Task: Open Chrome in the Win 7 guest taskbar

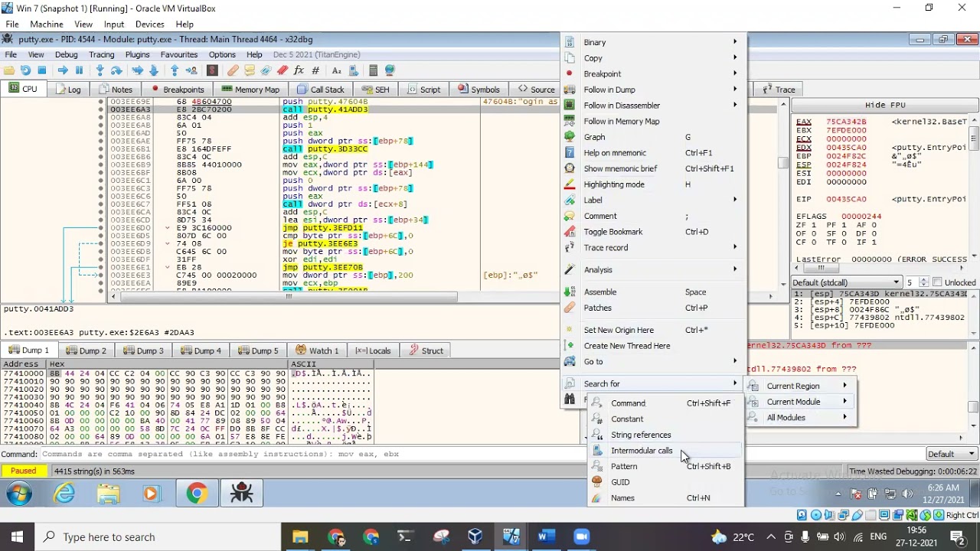Action: pyautogui.click(x=197, y=494)
